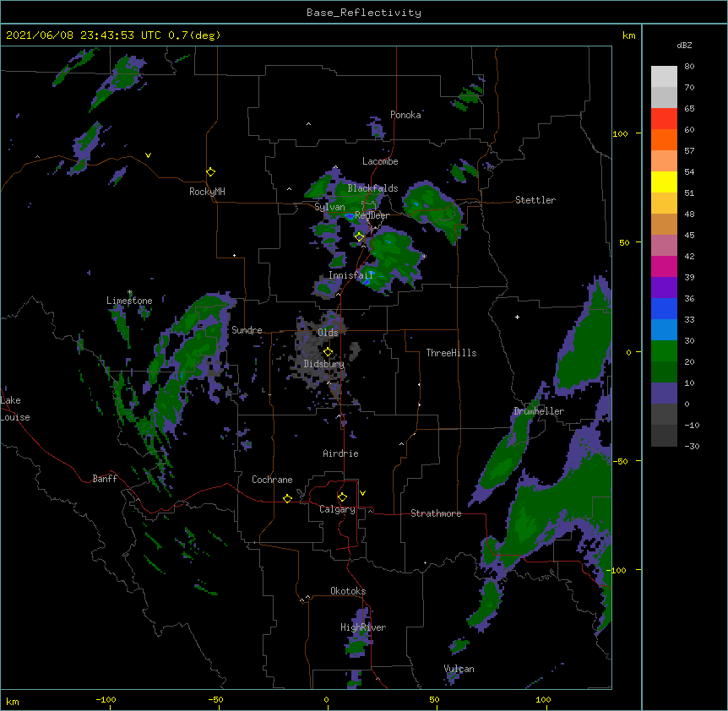Click the HighRiver label
The image size is (728, 711).
tap(363, 627)
